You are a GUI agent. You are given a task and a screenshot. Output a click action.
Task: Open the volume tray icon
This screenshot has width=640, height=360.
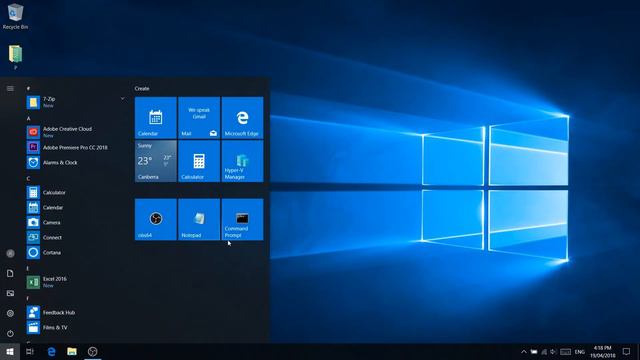pos(553,351)
